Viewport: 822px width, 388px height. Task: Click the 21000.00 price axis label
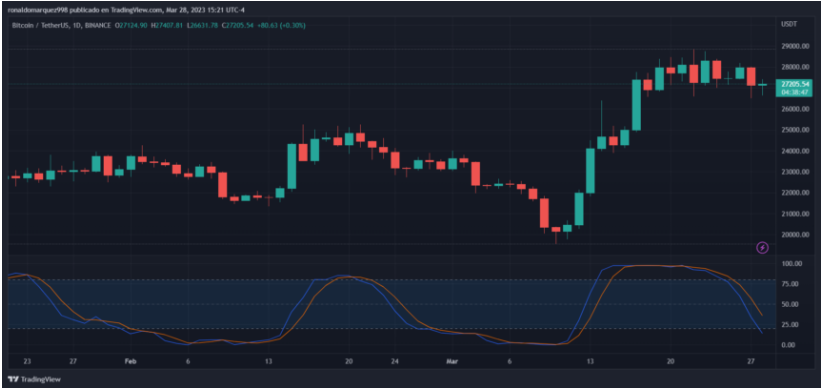(795, 214)
